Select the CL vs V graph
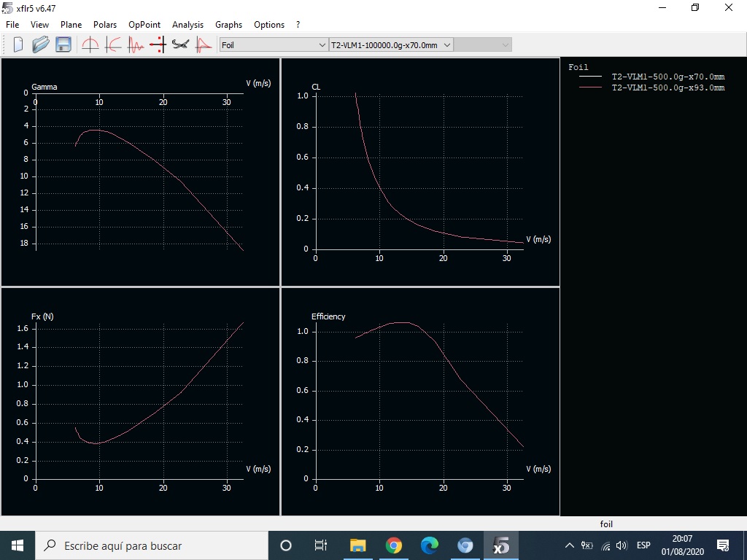 420,171
